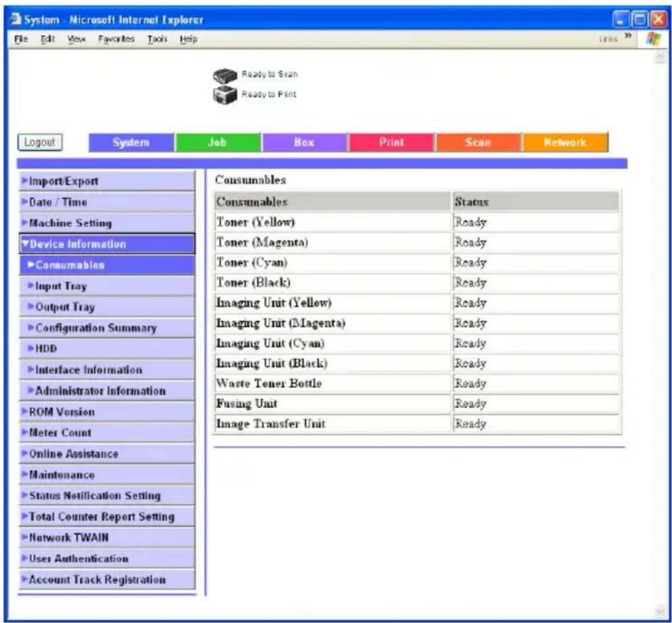Image resolution: width=672 pixels, height=623 pixels.
Task: Click the Toner (Yellow) row label
Action: pyautogui.click(x=256, y=222)
